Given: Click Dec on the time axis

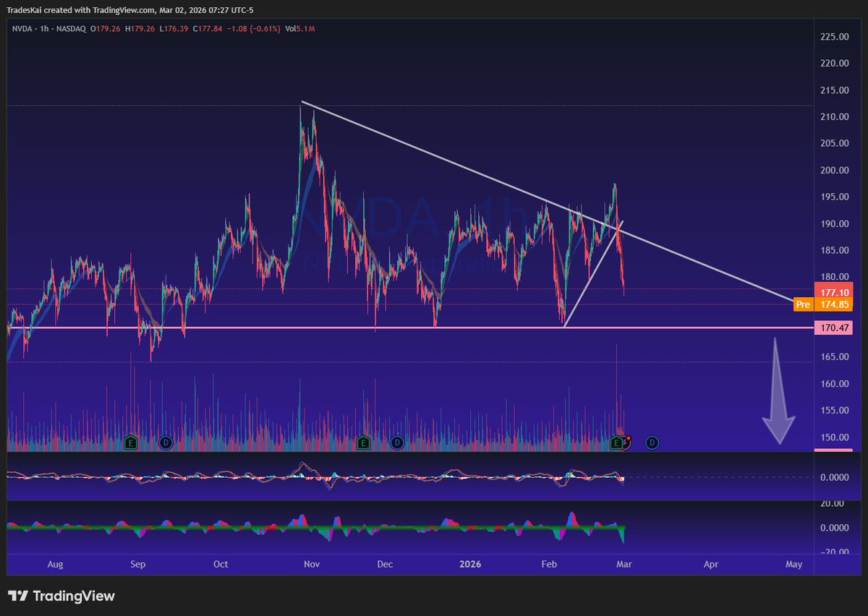Looking at the screenshot, I should click(385, 564).
